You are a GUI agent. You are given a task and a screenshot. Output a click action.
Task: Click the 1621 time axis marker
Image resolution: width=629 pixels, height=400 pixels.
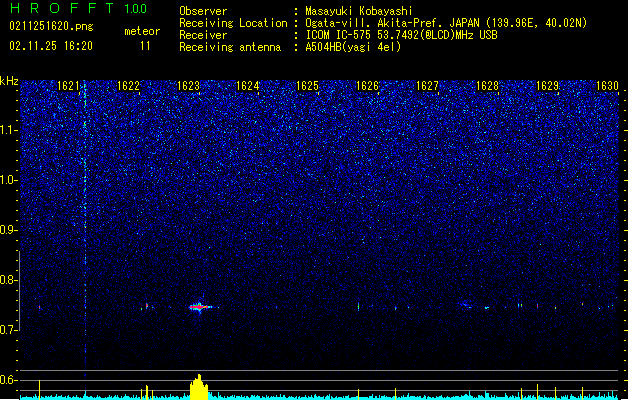68,86
